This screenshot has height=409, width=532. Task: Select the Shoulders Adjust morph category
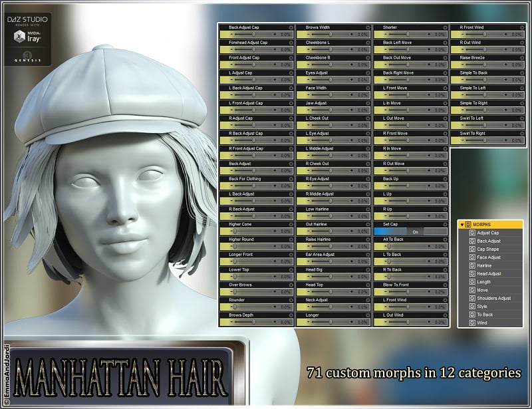(x=494, y=299)
